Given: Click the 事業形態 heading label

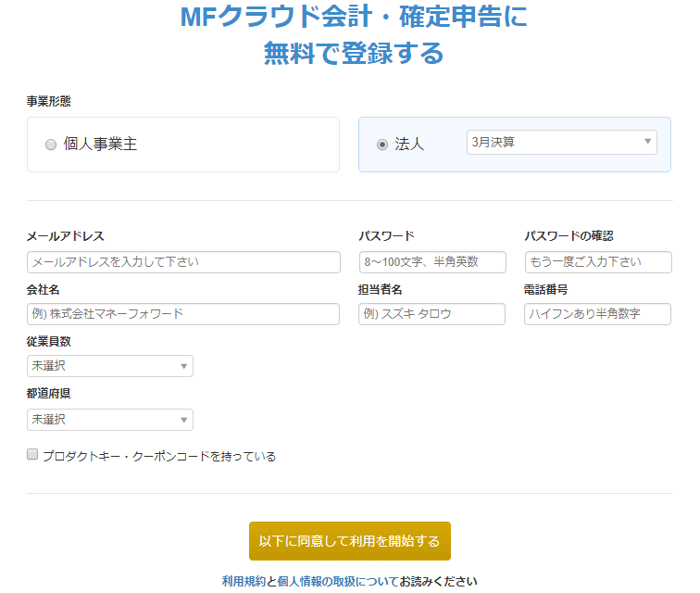Looking at the screenshot, I should click(x=48, y=101).
